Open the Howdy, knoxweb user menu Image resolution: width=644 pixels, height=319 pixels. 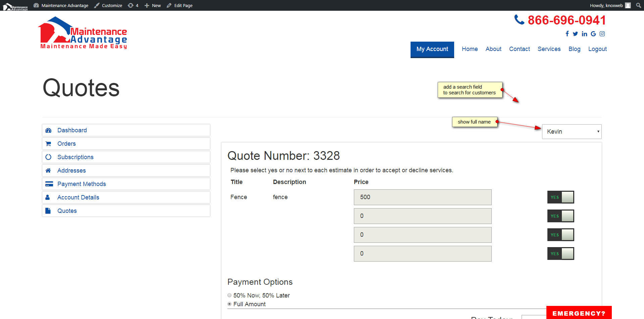610,5
